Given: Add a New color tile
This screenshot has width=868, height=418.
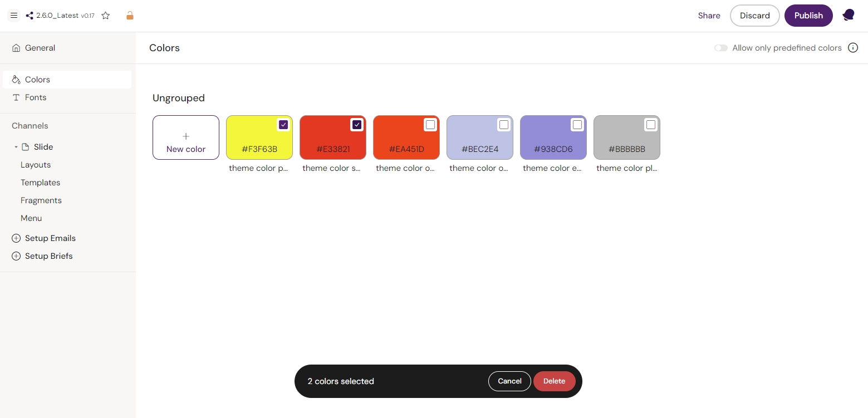Looking at the screenshot, I should click(186, 137).
